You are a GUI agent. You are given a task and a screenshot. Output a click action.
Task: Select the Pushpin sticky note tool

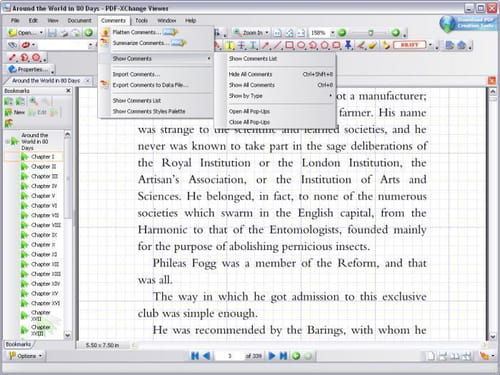348,45
